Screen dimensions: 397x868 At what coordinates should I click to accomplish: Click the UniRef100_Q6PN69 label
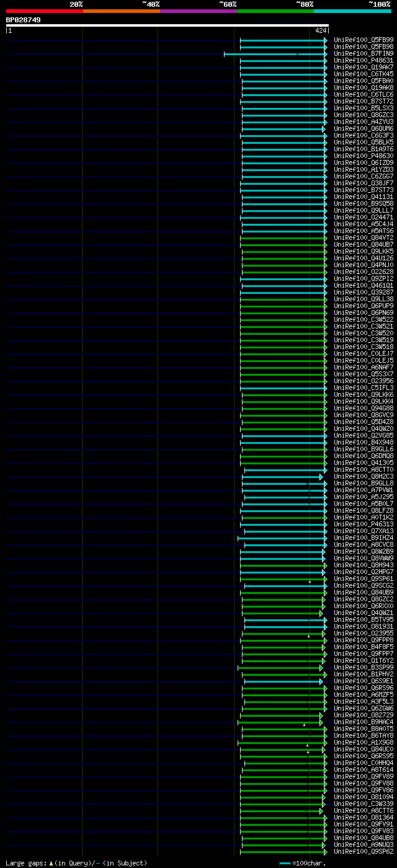pos(364,312)
